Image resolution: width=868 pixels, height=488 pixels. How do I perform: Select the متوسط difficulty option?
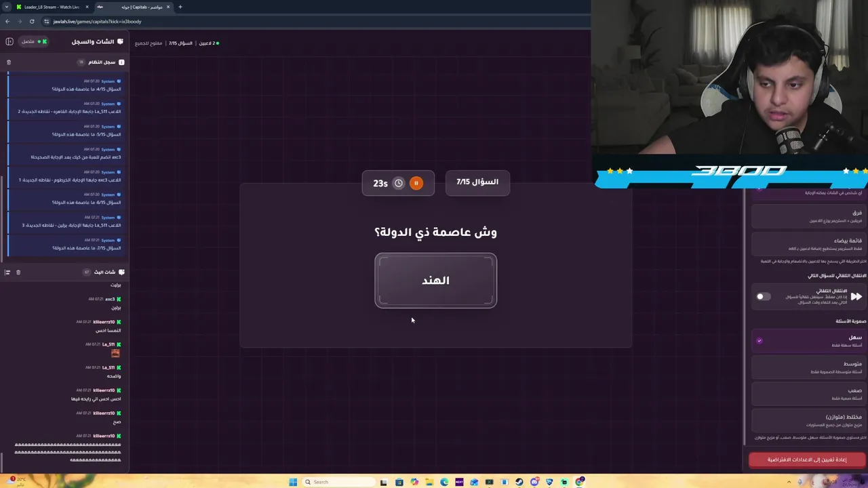[808, 367]
